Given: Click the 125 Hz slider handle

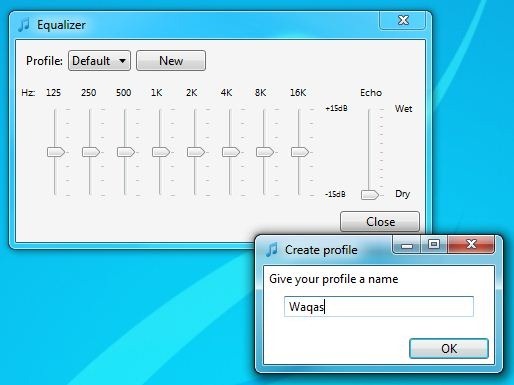Looking at the screenshot, I should point(56,152).
